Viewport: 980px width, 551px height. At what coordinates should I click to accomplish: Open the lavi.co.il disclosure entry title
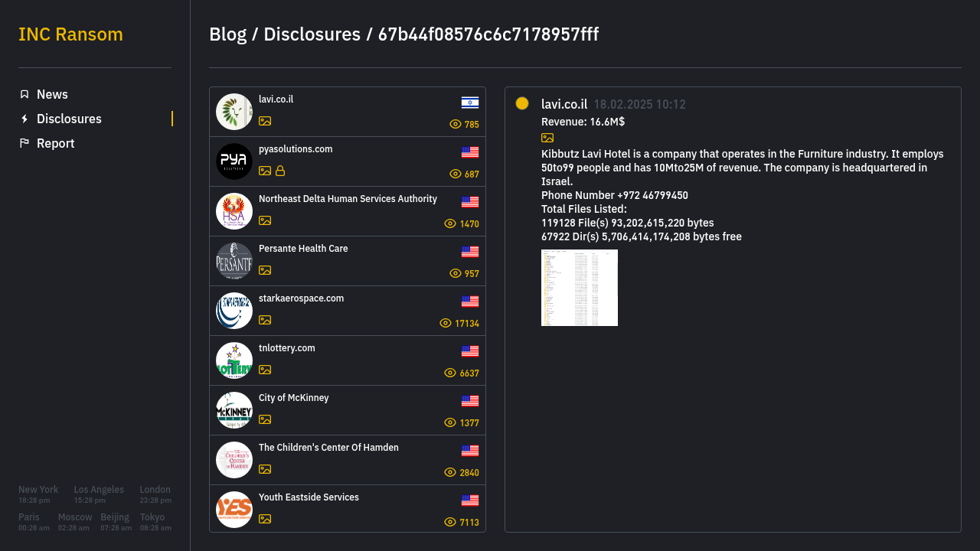[x=276, y=99]
